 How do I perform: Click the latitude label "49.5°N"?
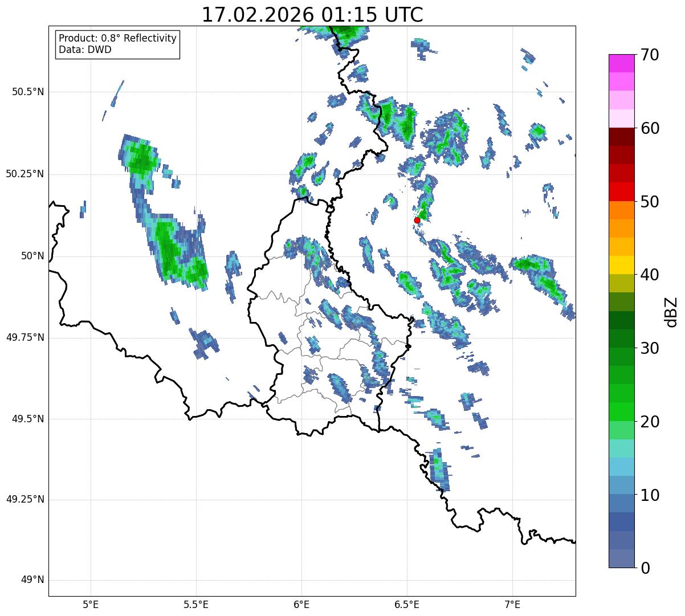tap(28, 419)
